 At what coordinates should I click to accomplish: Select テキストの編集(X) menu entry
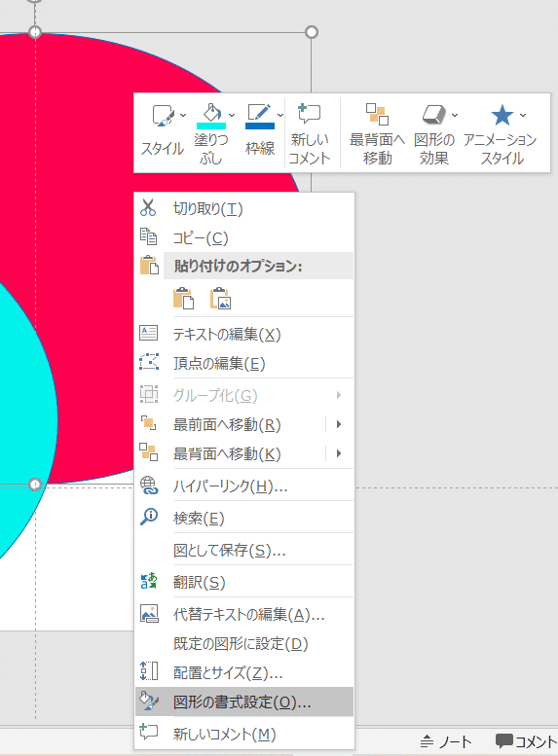pyautogui.click(x=244, y=334)
